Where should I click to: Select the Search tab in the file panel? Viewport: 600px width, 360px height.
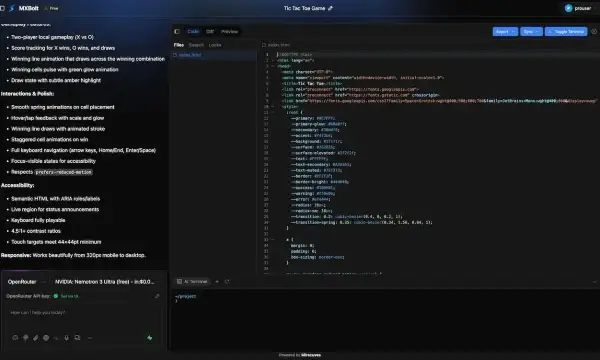pos(196,45)
